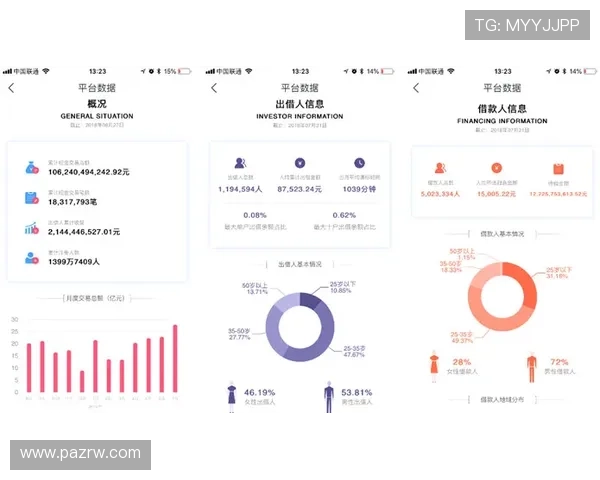
Task: Tap the 1399万7409人 registered users value
Action: pyautogui.click(x=74, y=262)
